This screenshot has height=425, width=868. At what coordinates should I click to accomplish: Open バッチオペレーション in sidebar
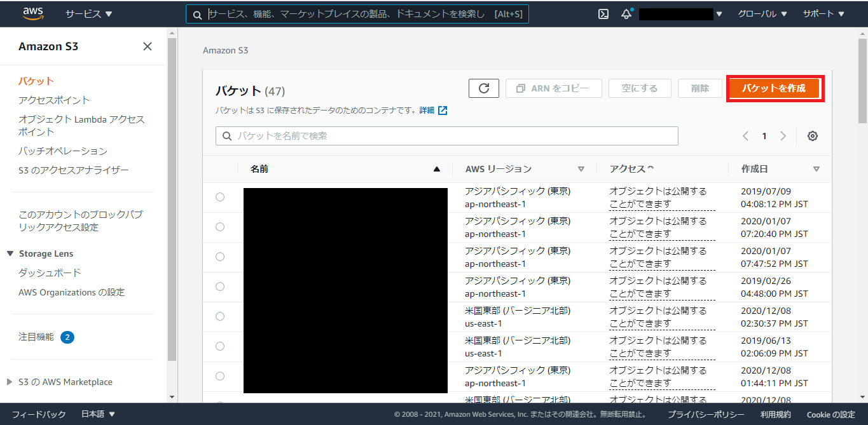pos(63,151)
